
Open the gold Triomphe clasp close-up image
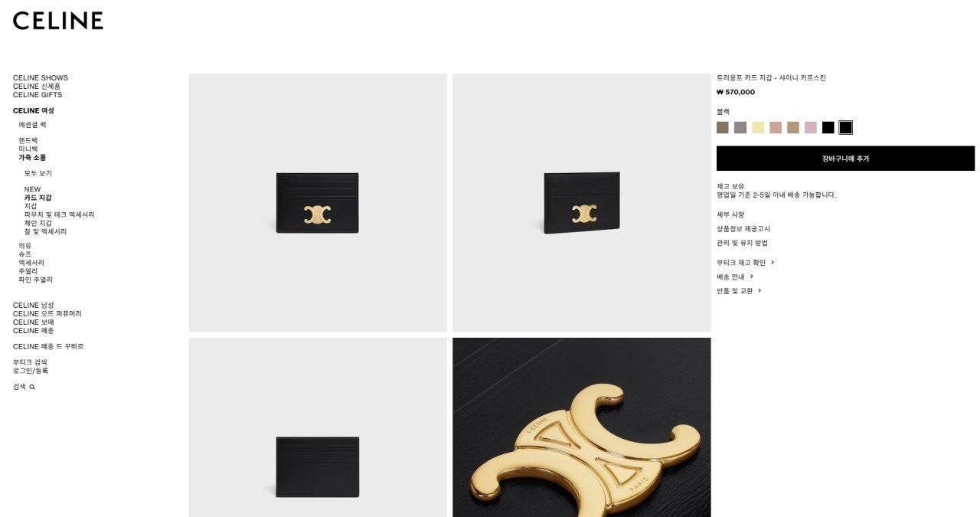point(582,427)
